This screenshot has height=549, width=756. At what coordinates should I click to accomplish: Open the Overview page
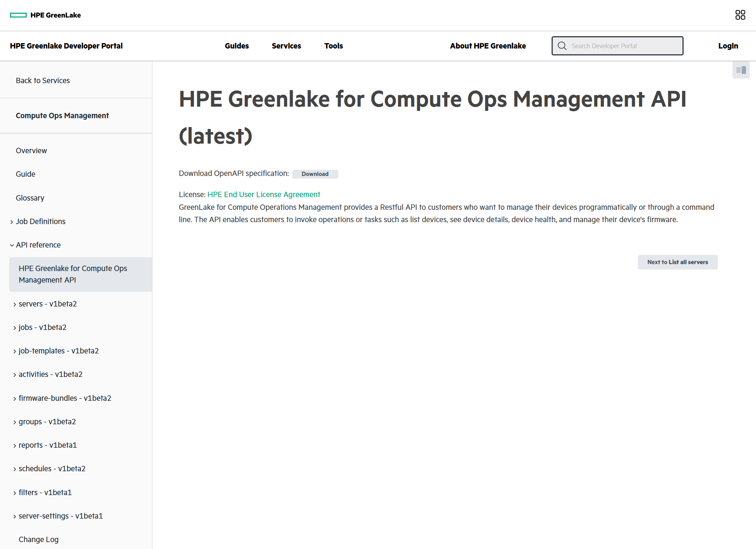(x=31, y=151)
